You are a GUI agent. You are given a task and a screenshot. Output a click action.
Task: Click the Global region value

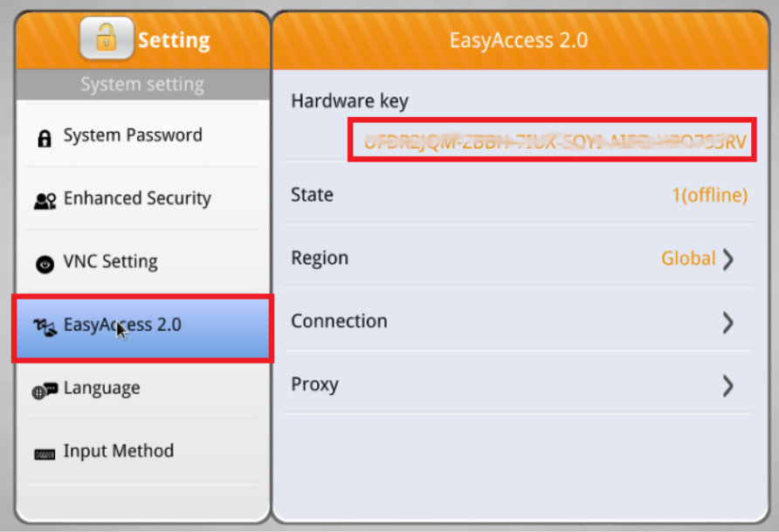688,259
